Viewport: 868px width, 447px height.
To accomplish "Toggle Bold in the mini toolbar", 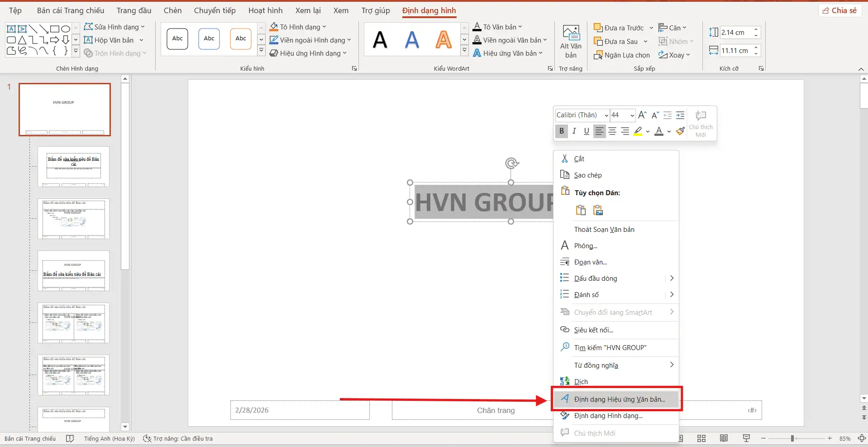I will [x=562, y=131].
